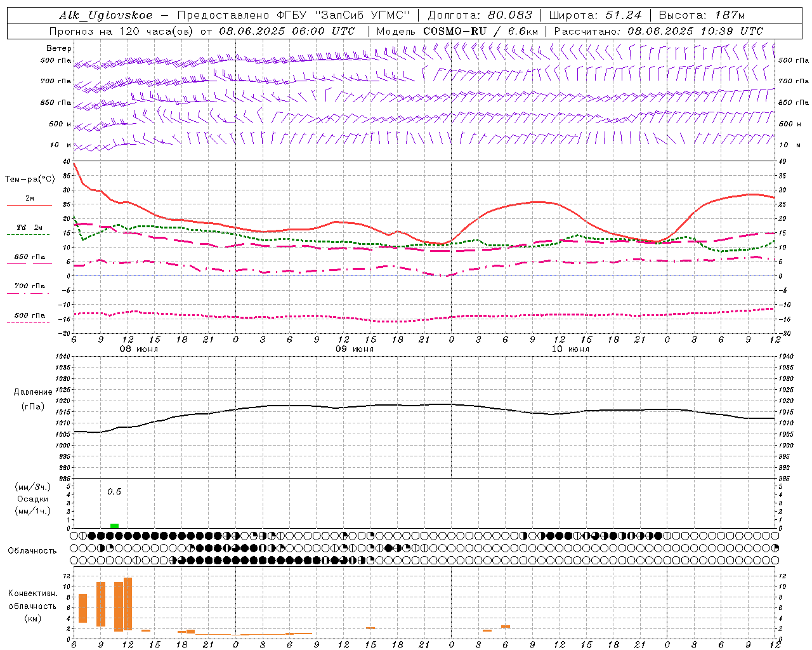Click the (мм/1ч.) precipitation unit label
The width and height of the screenshot is (812, 650).
click(x=32, y=511)
